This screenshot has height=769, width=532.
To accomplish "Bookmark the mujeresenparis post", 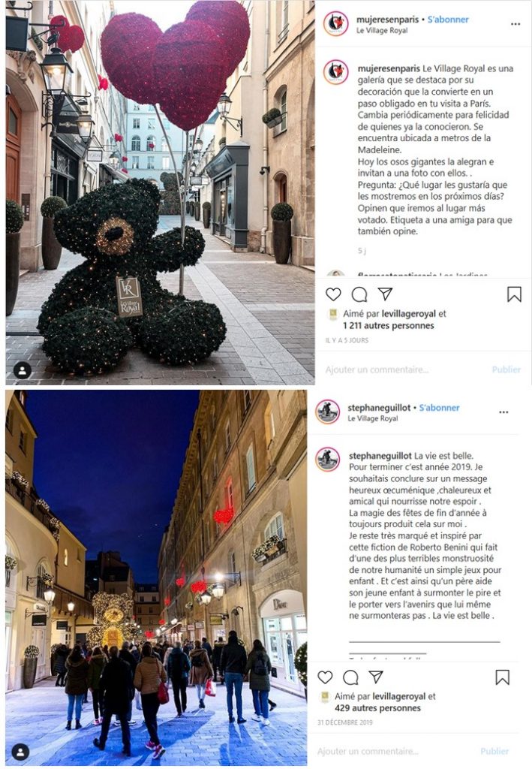I will coord(514,294).
